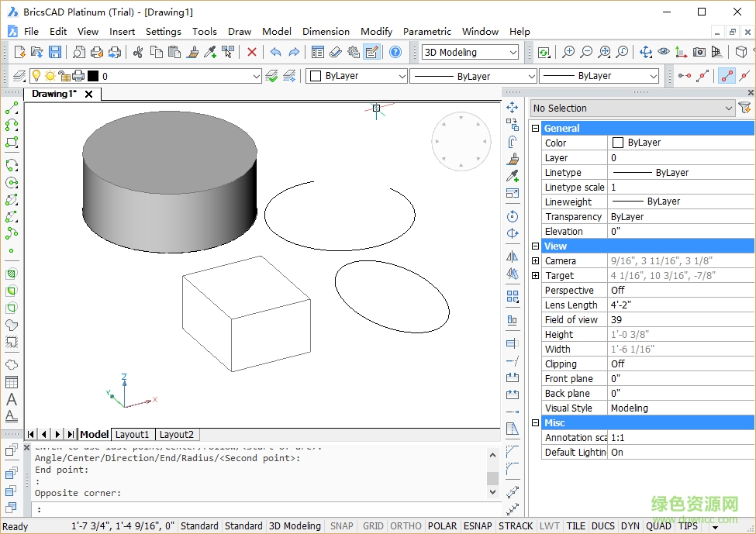The width and height of the screenshot is (756, 534).
Task: Click the Save drawing icon
Action: point(55,52)
